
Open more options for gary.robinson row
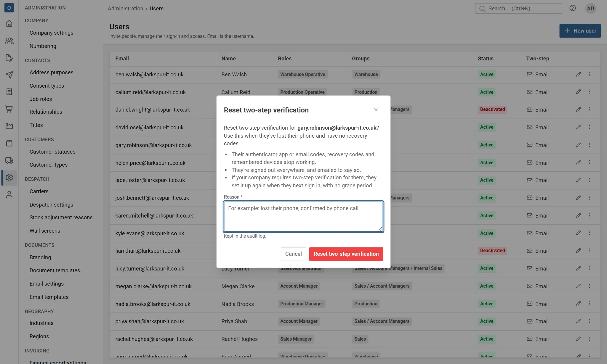(x=590, y=145)
